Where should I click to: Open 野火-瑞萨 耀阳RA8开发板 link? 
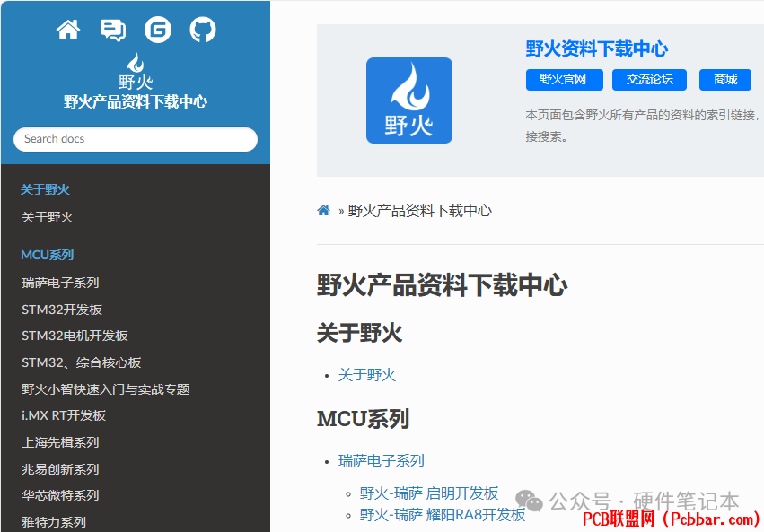click(x=443, y=515)
